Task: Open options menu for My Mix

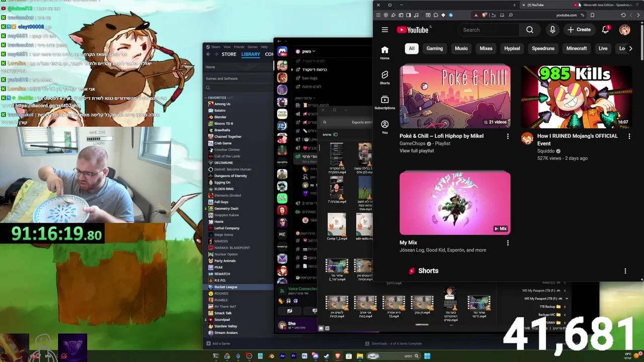Action: 508,243
